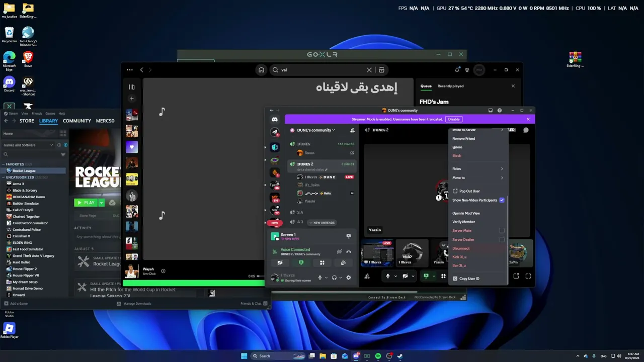Add the song Wayah to Liked Songs
The width and height of the screenshot is (644, 362).
click(163, 271)
